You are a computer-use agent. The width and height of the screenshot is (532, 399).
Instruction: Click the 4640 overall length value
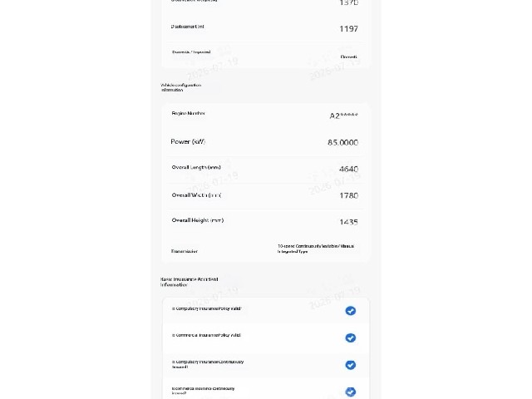coord(348,169)
